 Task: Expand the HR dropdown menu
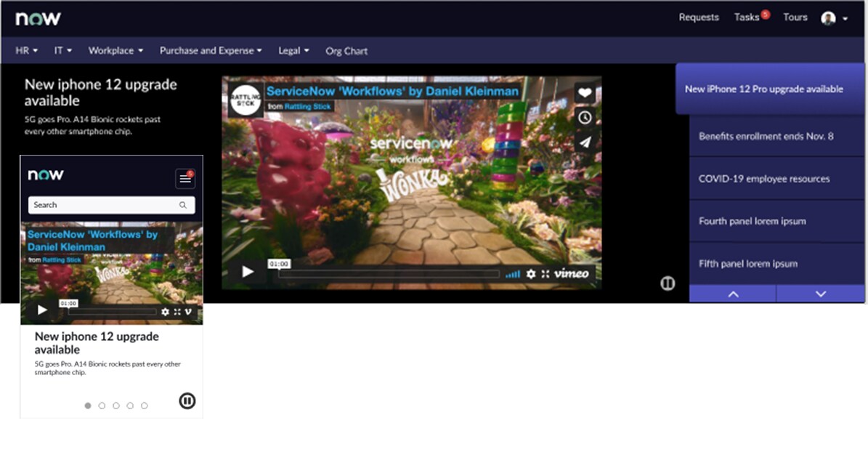(x=27, y=50)
